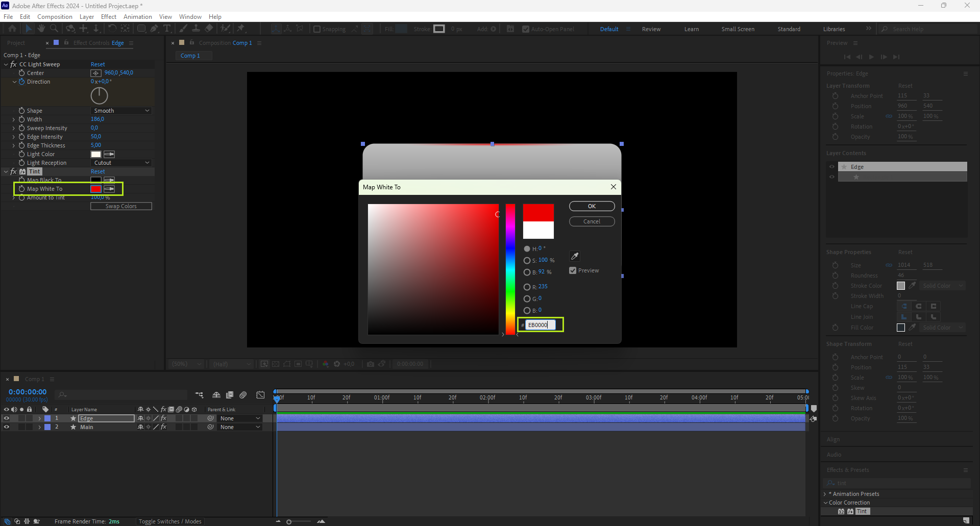
Task: Open the Animation menu
Action: 137,17
